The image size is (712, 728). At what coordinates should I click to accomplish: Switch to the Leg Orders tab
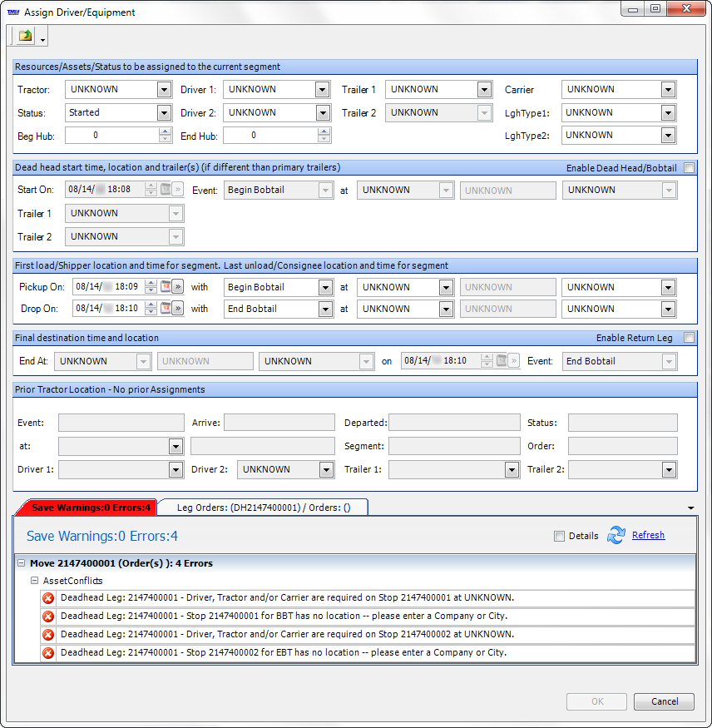point(261,508)
